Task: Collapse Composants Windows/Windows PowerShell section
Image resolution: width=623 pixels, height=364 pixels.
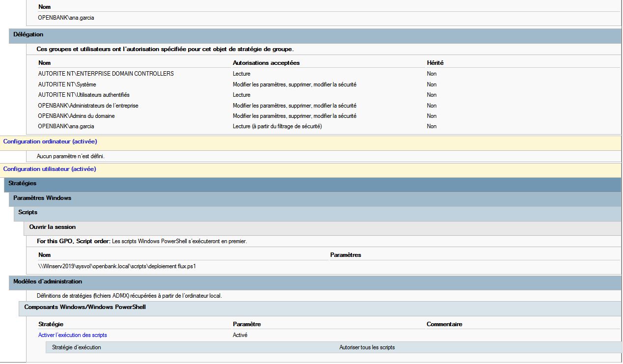Action: pos(85,308)
